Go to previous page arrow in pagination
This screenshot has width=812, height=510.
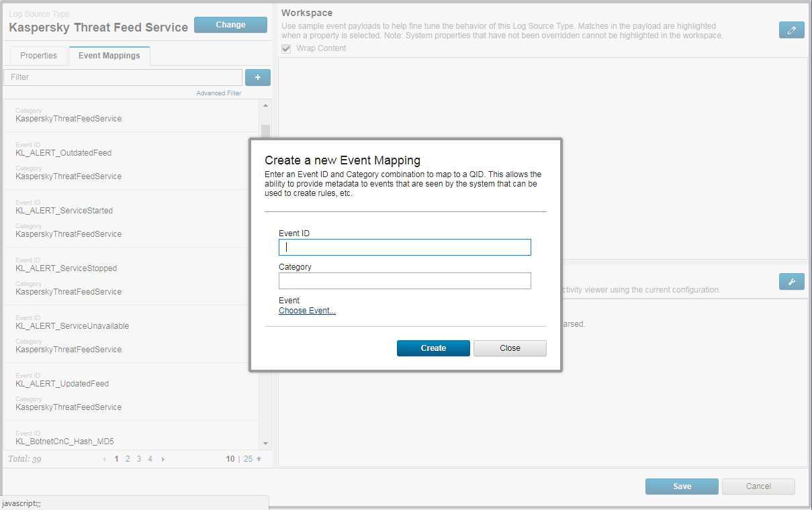(104, 460)
